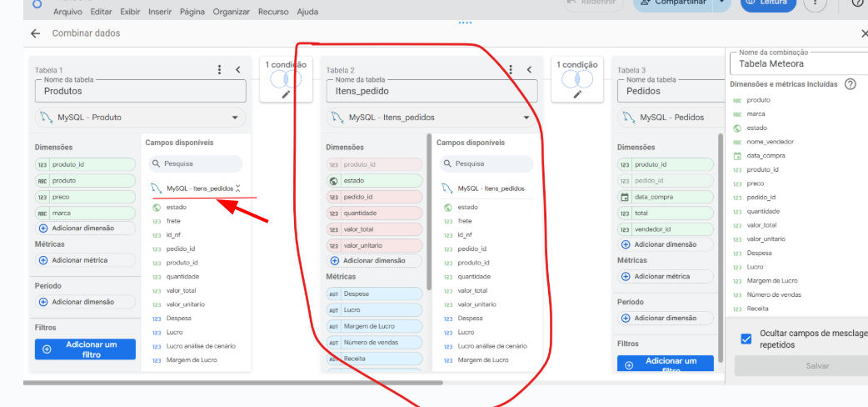Select vendedor_id dimension chip in Tabela 3
868x407 pixels.
click(x=666, y=229)
